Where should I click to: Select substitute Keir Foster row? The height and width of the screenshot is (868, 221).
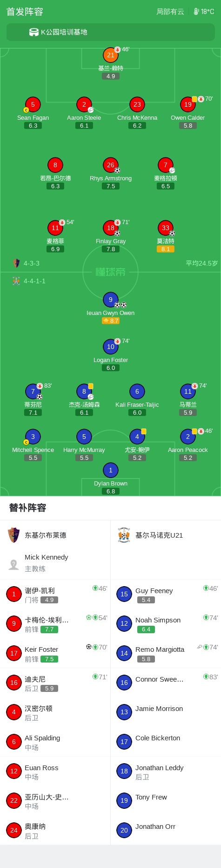(x=55, y=653)
